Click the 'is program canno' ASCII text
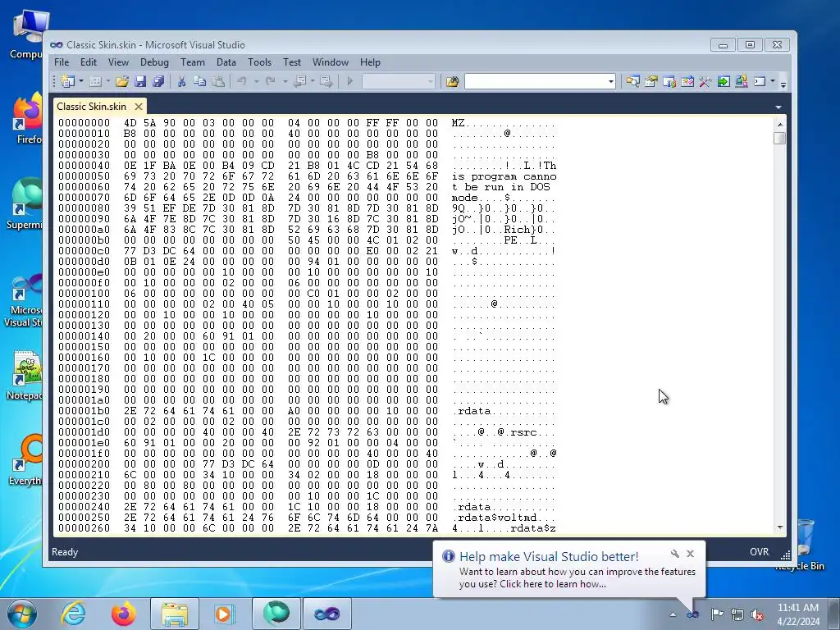The width and height of the screenshot is (840, 630). click(504, 176)
